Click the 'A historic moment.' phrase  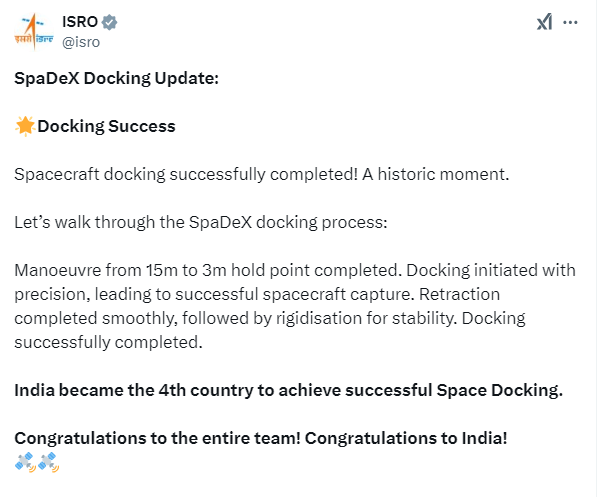[435, 174]
